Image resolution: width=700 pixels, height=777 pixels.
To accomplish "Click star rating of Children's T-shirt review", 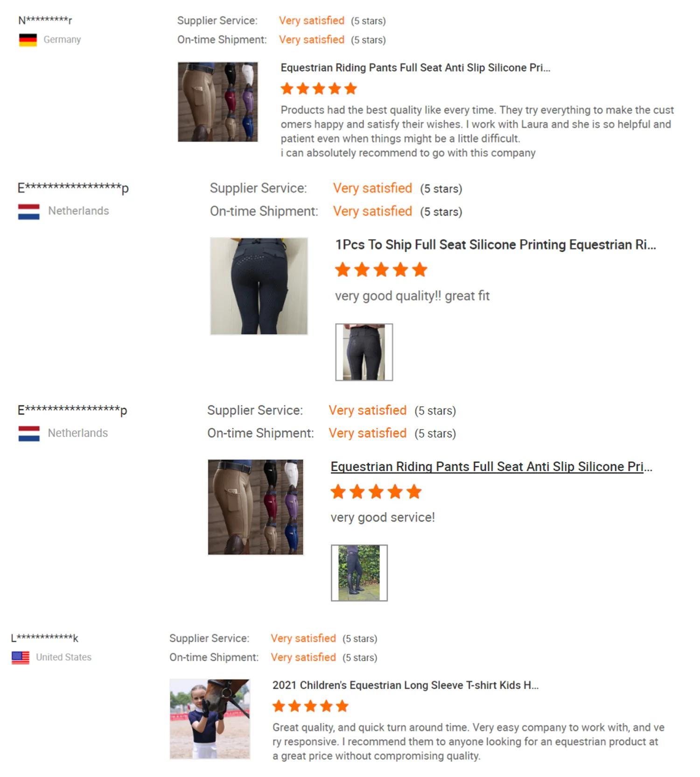I will point(310,706).
